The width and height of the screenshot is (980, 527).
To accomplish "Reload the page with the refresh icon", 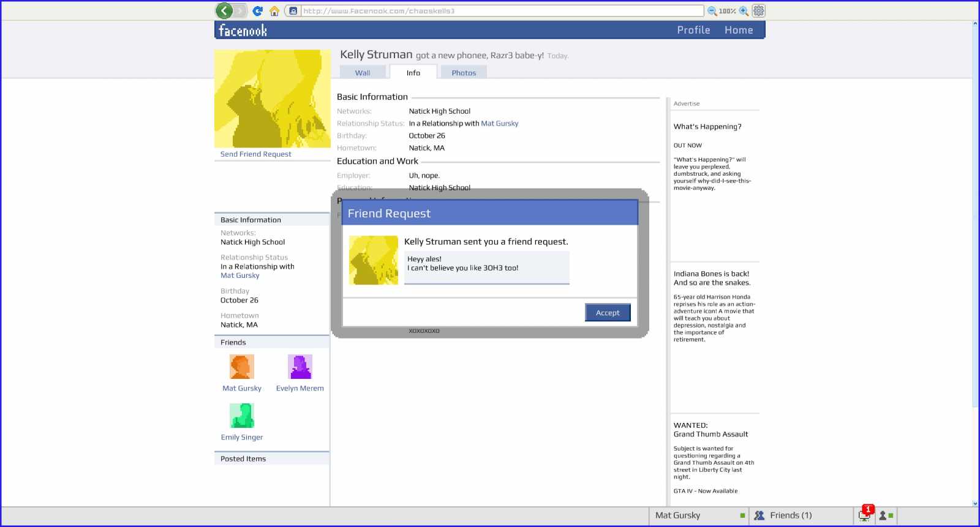I will (258, 11).
